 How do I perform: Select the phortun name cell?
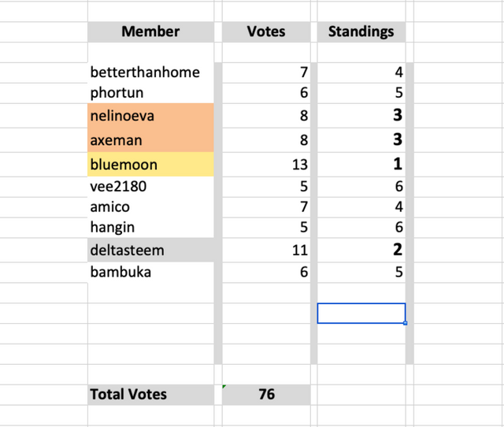pyautogui.click(x=150, y=93)
